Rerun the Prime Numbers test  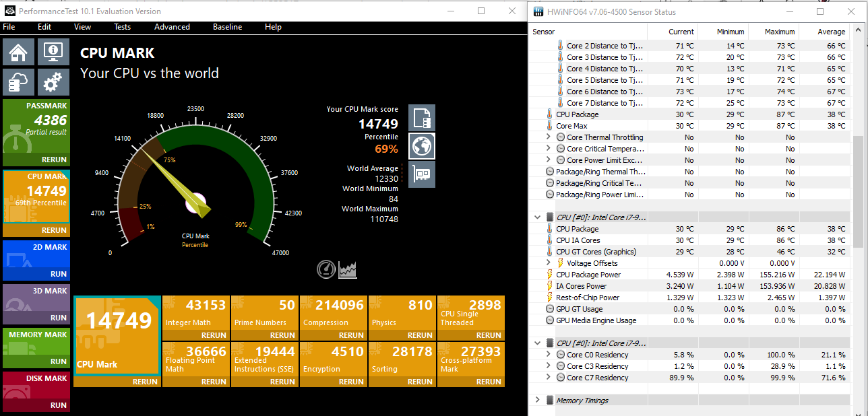click(282, 335)
